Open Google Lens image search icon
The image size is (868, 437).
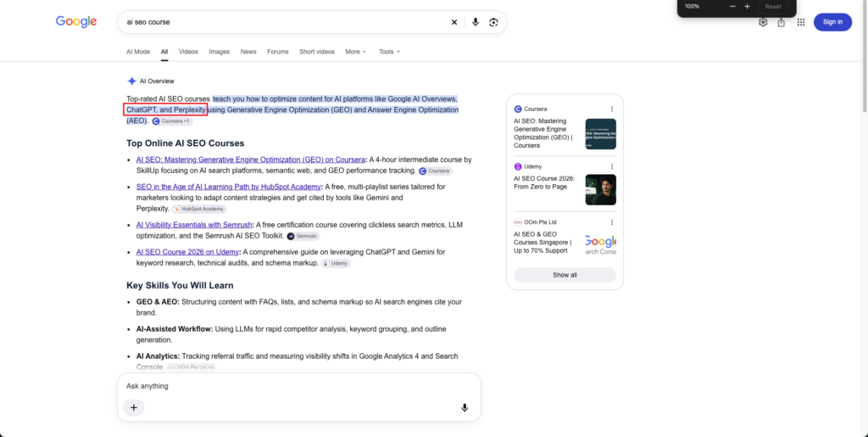pyautogui.click(x=493, y=22)
